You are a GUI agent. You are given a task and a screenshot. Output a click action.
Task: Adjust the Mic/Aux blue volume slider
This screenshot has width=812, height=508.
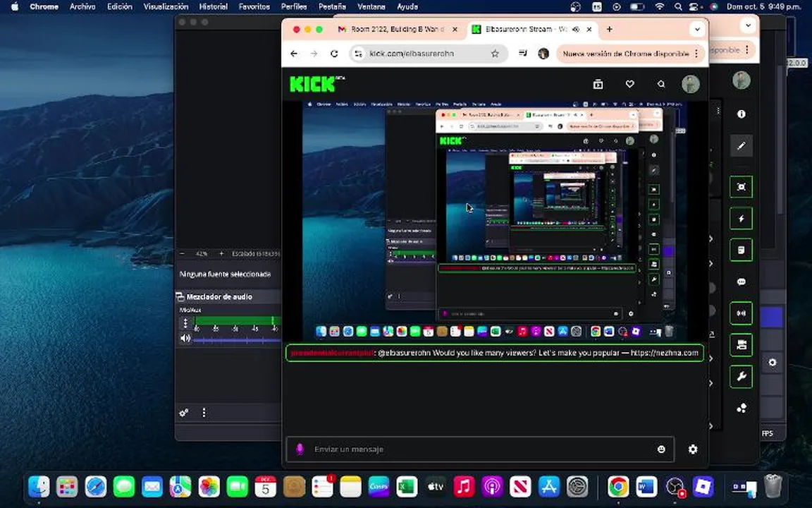[237, 340]
